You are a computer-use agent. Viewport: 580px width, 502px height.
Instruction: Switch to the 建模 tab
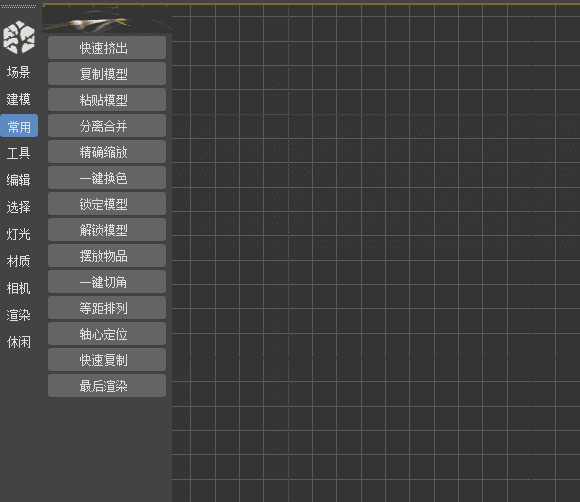(18, 99)
